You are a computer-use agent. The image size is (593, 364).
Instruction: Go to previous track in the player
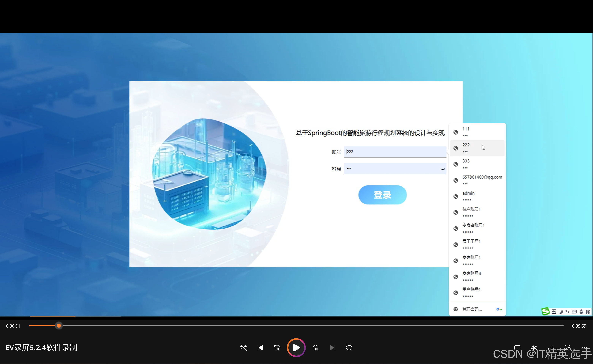(x=260, y=348)
